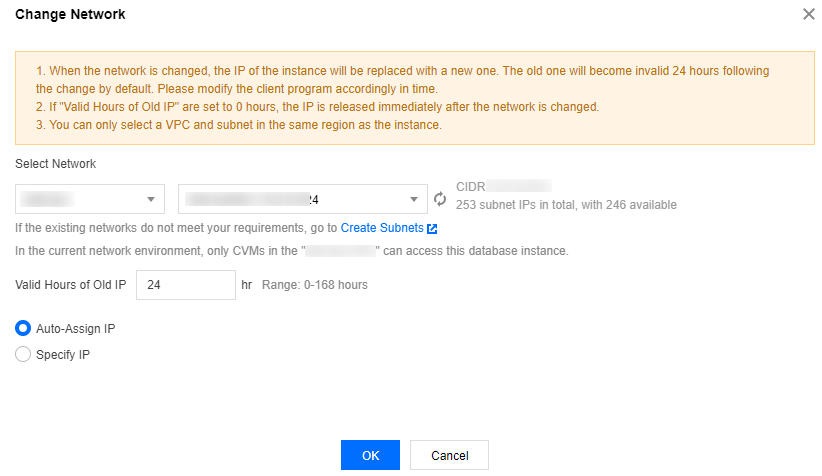Click the CIDR label

click(x=470, y=186)
